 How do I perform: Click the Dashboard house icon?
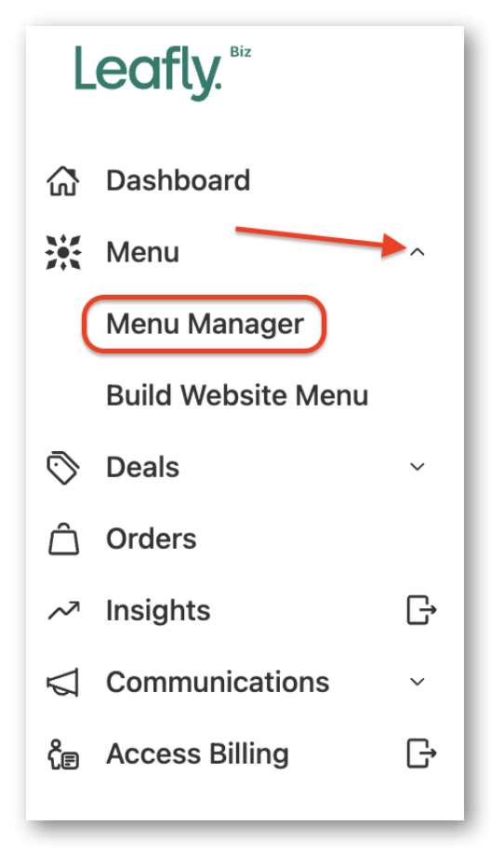pyautogui.click(x=63, y=180)
